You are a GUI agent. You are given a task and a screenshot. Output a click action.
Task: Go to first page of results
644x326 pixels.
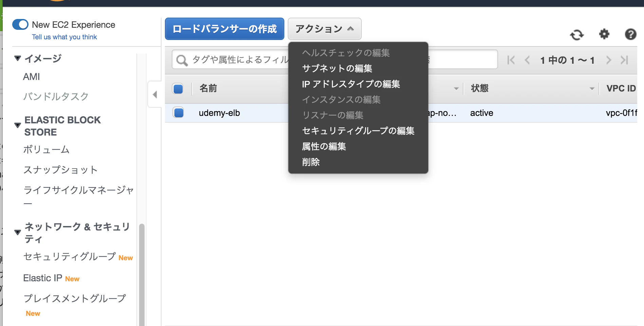pyautogui.click(x=511, y=60)
